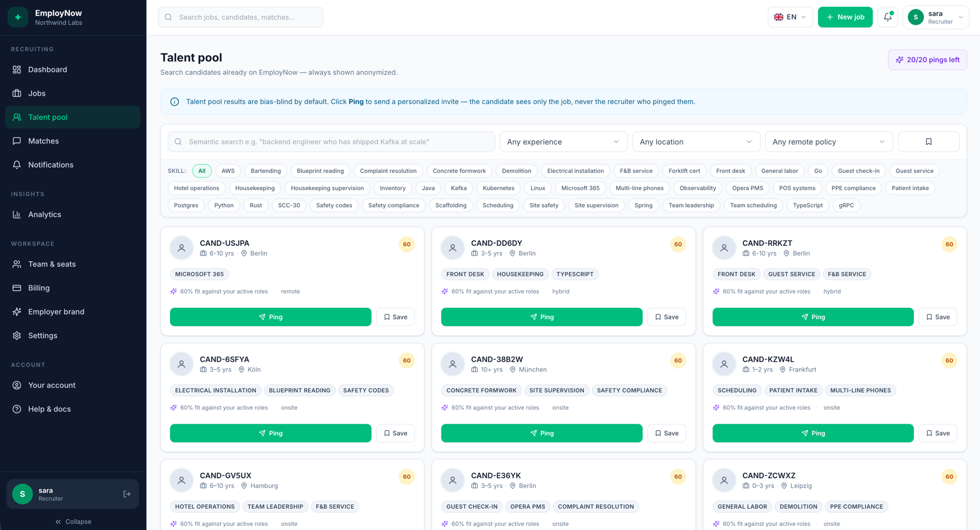The image size is (980, 530).
Task: Click the Notifications bell icon in sidebar
Action: (17, 165)
